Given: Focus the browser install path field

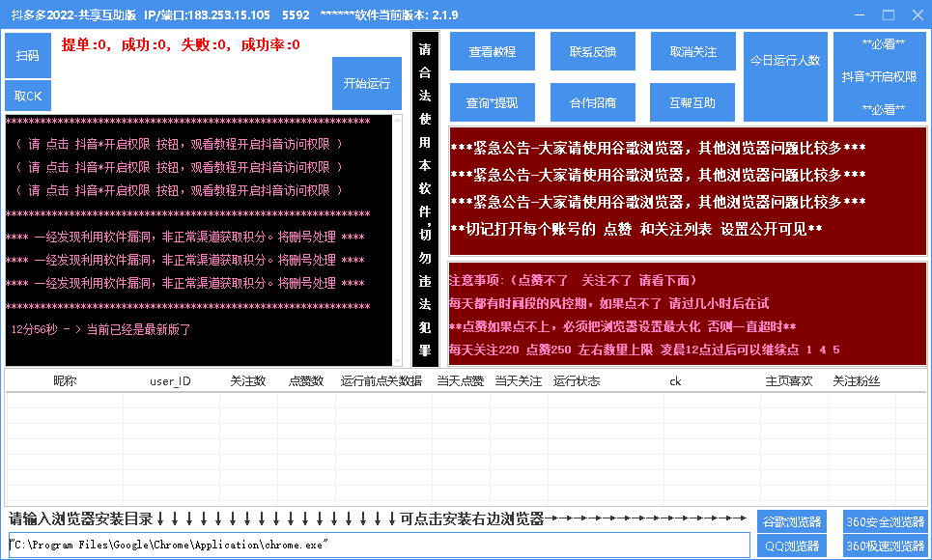Looking at the screenshot, I should [379, 545].
